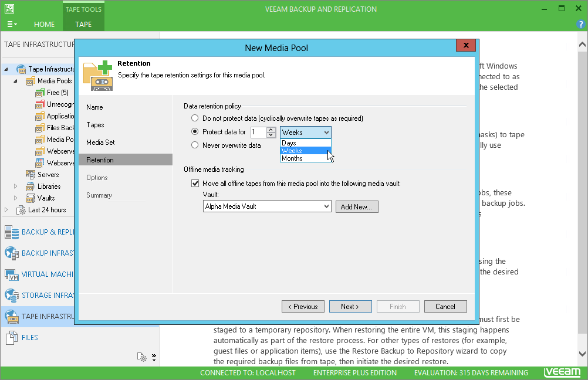Open the Virtual Machines view
This screenshot has height=380, width=588.
35,274
